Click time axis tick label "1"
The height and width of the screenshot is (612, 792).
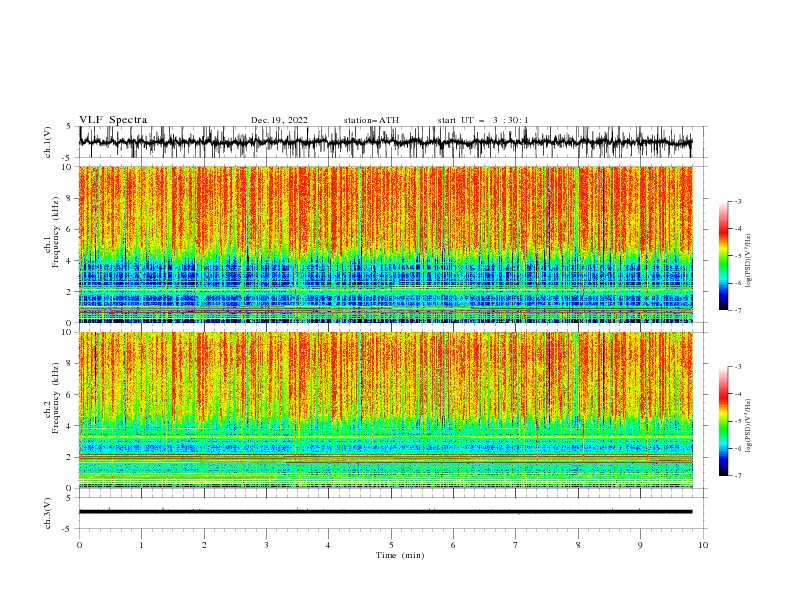(141, 545)
